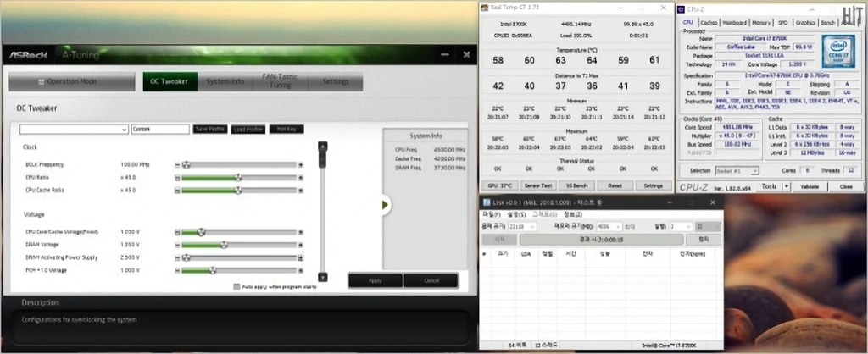Decrease CPU Core/Cache Voltage with minus icon

click(177, 232)
